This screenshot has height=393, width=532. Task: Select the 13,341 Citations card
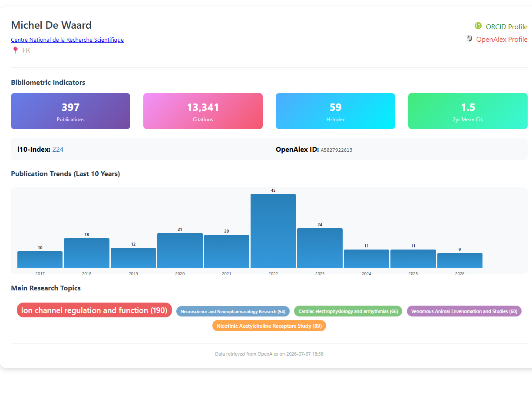203,111
